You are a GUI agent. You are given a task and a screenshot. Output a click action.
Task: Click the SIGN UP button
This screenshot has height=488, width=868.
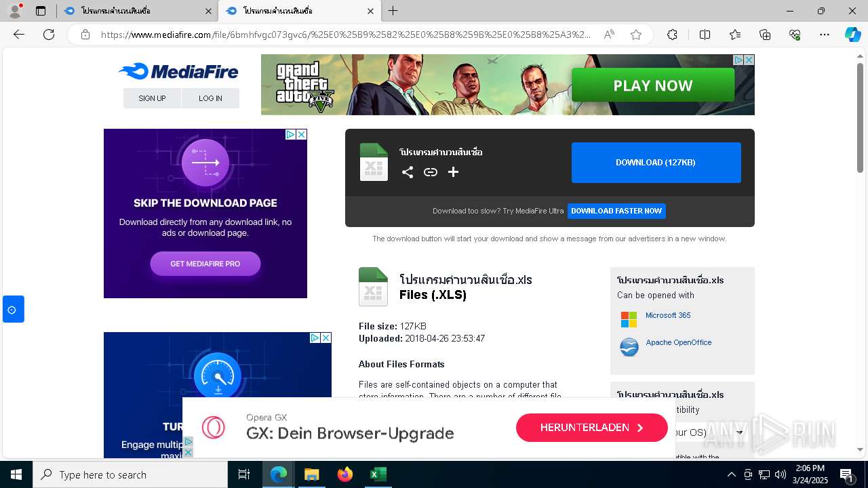point(152,98)
